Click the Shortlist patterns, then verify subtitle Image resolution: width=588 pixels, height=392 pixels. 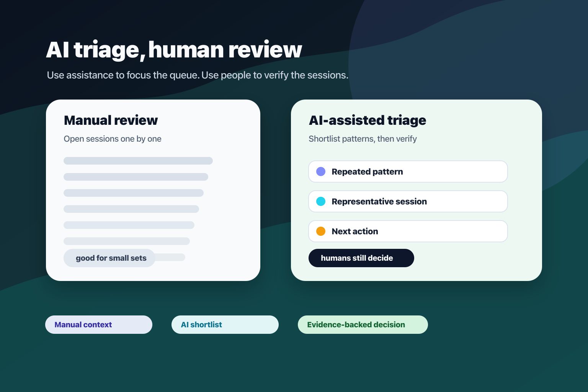[x=363, y=139]
